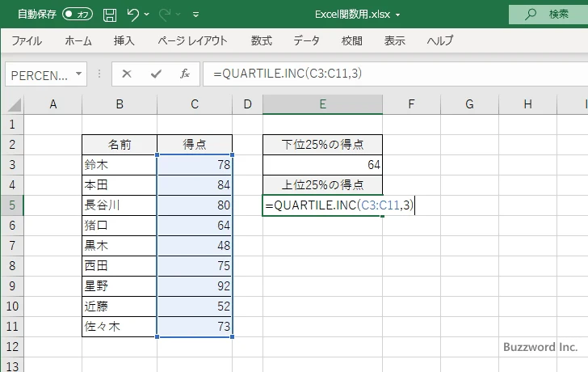Click score cell with value 84
This screenshot has height=372, width=588.
click(194, 185)
